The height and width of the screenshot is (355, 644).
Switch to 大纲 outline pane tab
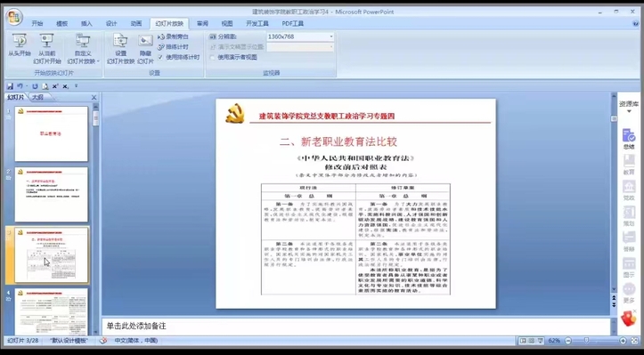coord(37,97)
